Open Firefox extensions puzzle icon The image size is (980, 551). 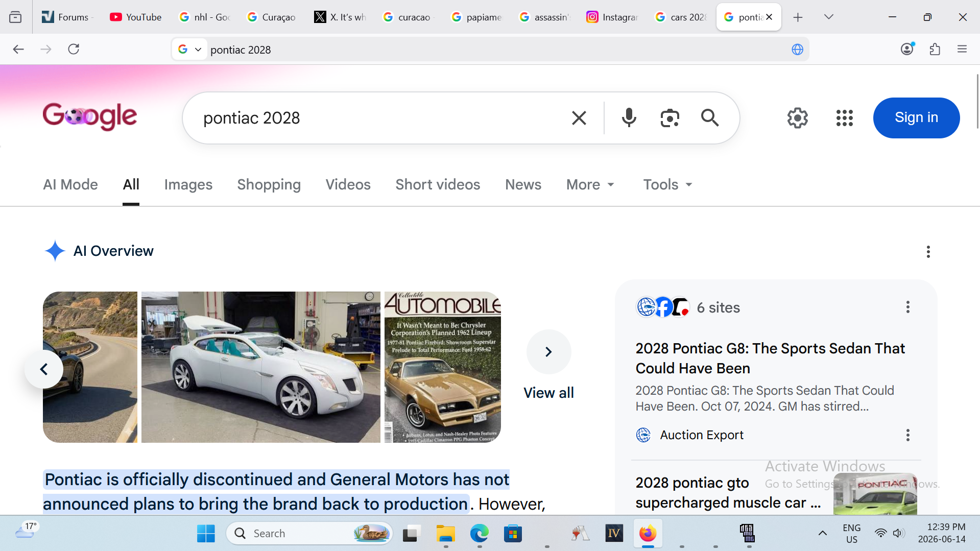935,49
